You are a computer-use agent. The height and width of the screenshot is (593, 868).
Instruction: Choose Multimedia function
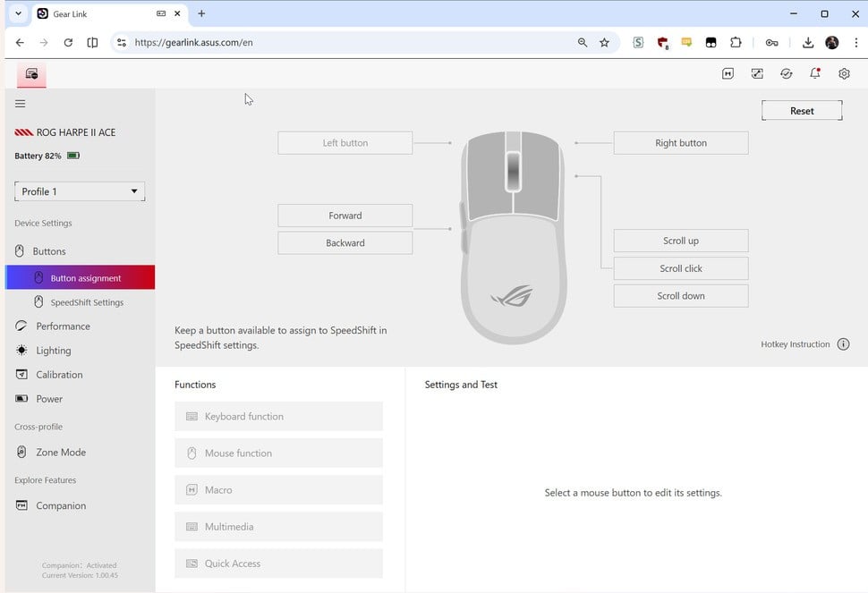(x=278, y=527)
